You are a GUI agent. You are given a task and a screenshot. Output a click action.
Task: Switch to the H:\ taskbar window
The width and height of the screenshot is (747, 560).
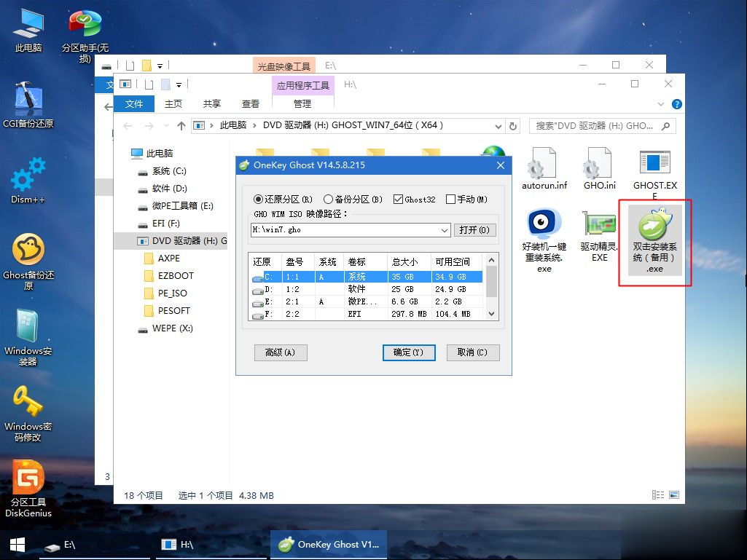210,545
